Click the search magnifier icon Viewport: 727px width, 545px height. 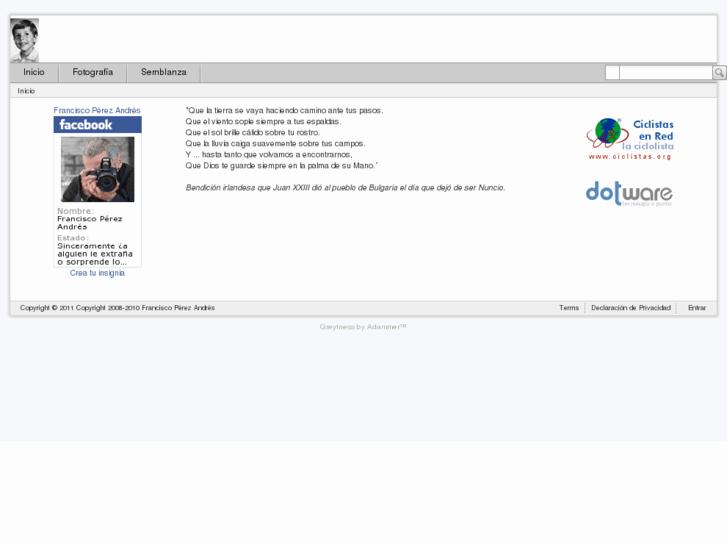pos(719,72)
